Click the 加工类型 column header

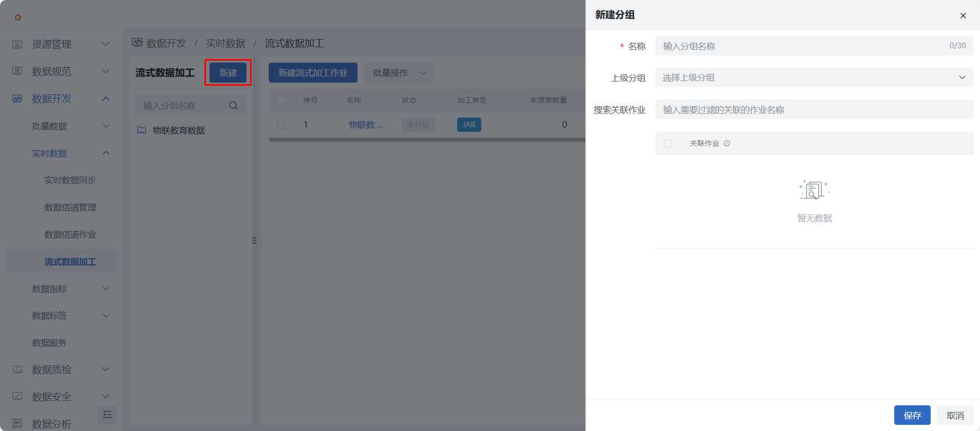point(472,100)
